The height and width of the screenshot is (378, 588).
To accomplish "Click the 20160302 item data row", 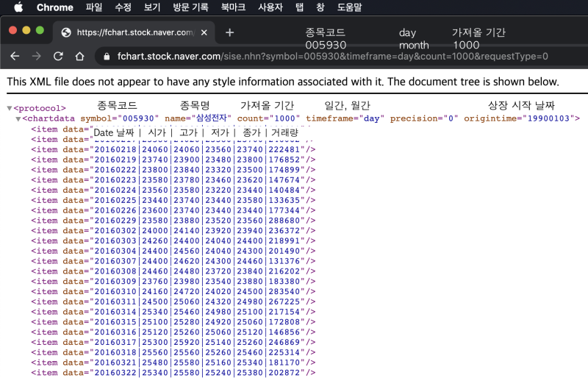I will click(x=173, y=230).
